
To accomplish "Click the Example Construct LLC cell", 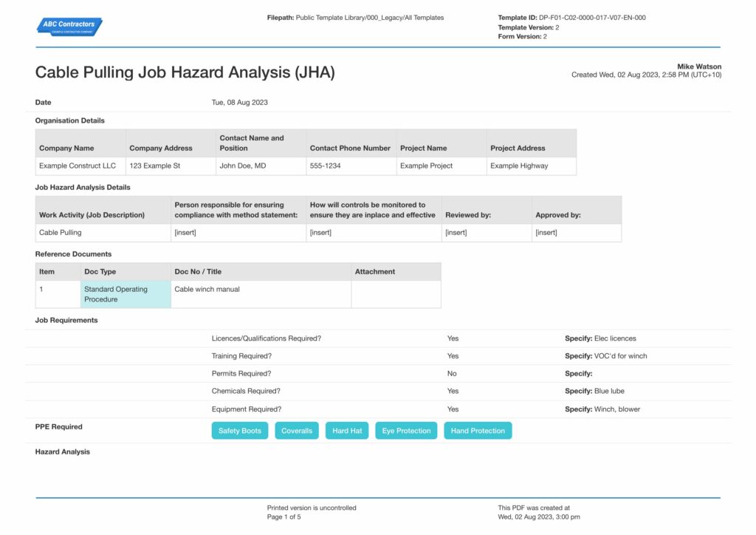I will (x=80, y=166).
